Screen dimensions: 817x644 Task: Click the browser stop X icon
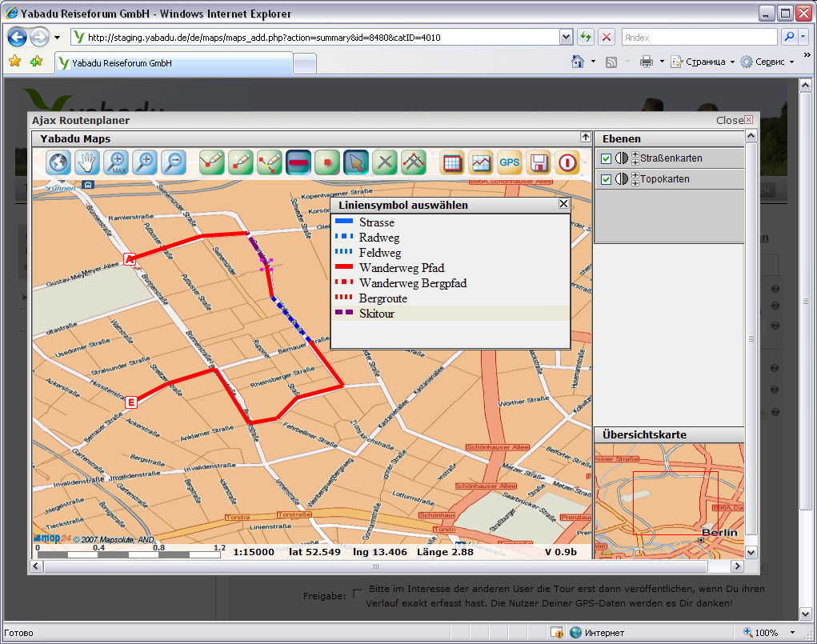click(x=607, y=37)
